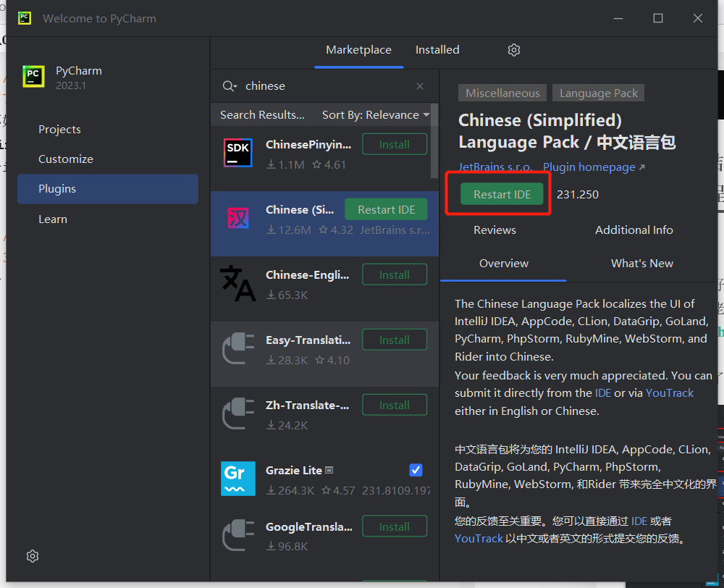Click the Language Pack tag

pyautogui.click(x=599, y=93)
